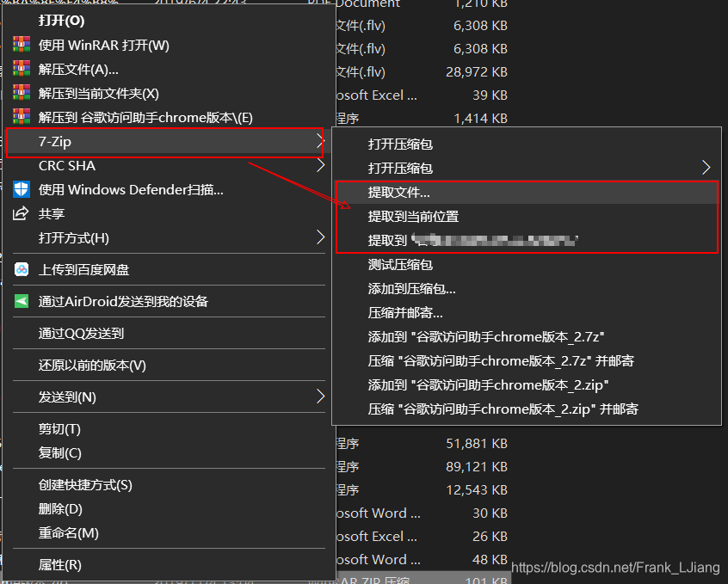
Task: Select 通过QQ发送到
Action: (169, 334)
